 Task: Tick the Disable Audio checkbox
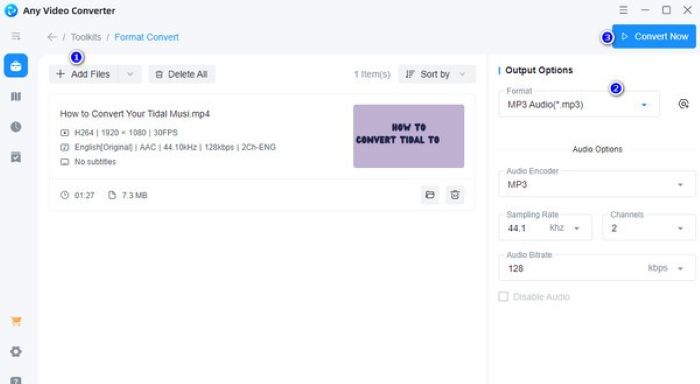pyautogui.click(x=503, y=296)
